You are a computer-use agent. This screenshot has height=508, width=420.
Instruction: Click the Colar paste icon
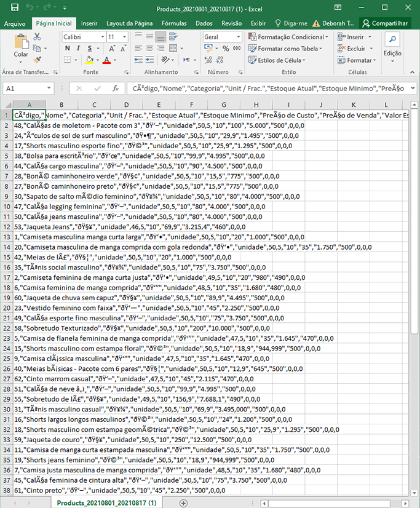coord(21,42)
